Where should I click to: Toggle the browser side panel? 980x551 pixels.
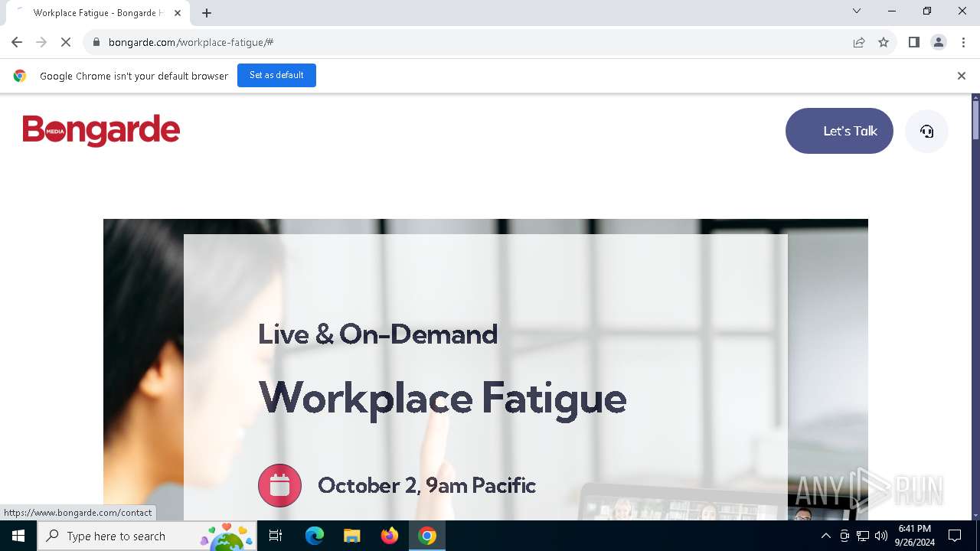click(914, 42)
